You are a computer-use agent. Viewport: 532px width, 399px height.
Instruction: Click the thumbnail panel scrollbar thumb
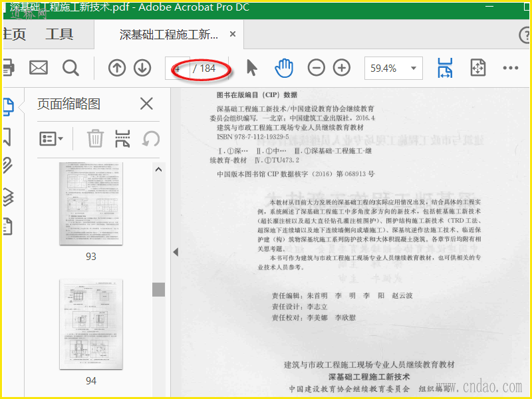[158, 290]
